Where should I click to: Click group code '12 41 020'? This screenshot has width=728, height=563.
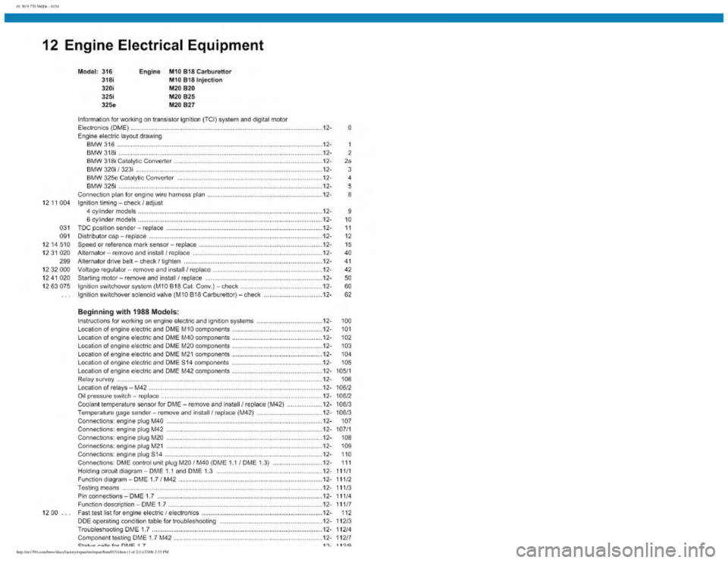pyautogui.click(x=56, y=278)
